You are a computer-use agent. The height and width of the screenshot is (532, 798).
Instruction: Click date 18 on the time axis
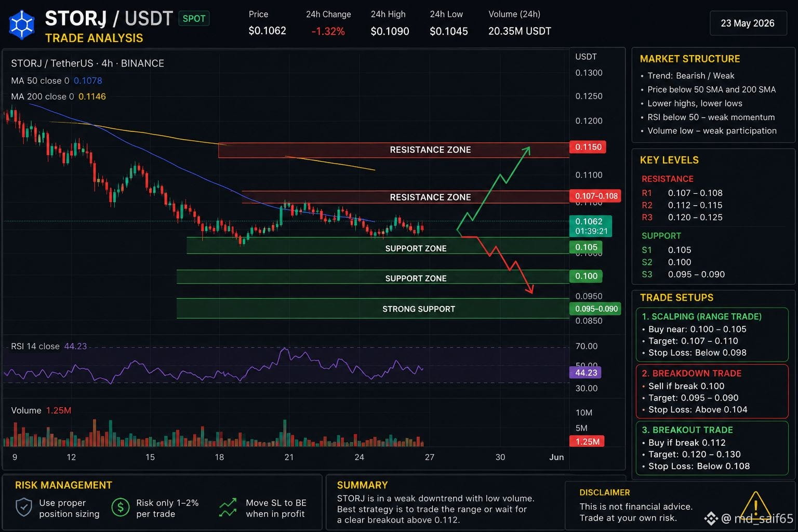219,457
